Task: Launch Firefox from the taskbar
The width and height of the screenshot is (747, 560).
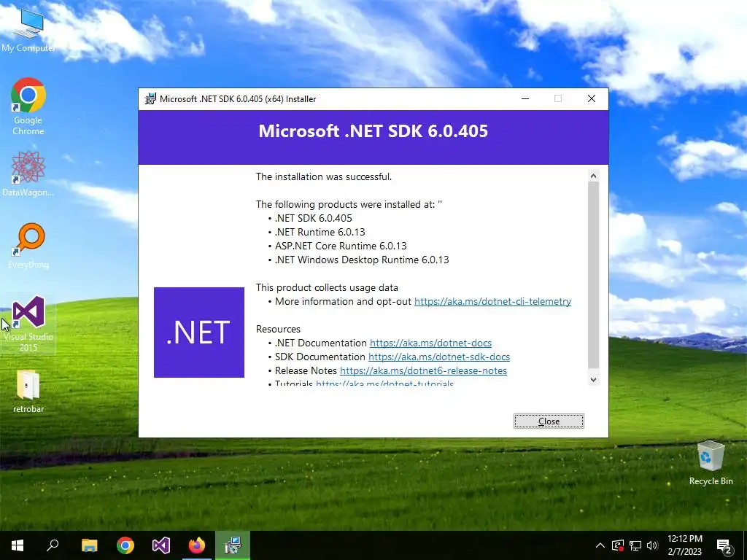Action: click(x=197, y=545)
